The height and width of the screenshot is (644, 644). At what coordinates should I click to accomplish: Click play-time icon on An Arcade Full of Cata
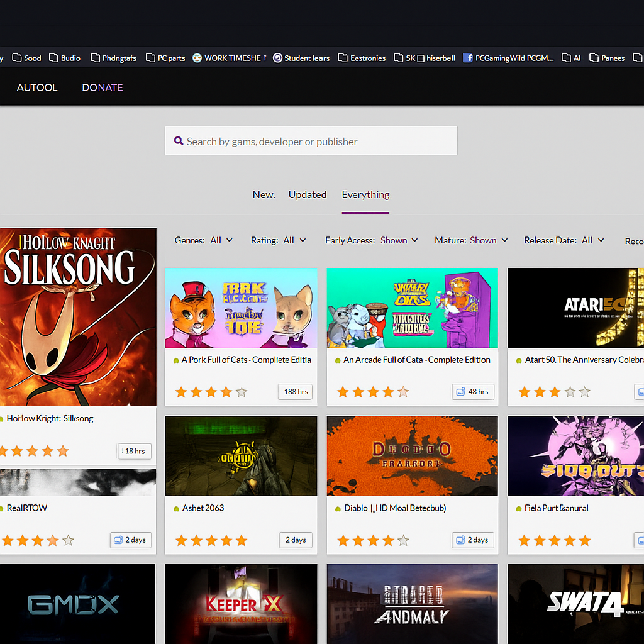click(461, 391)
